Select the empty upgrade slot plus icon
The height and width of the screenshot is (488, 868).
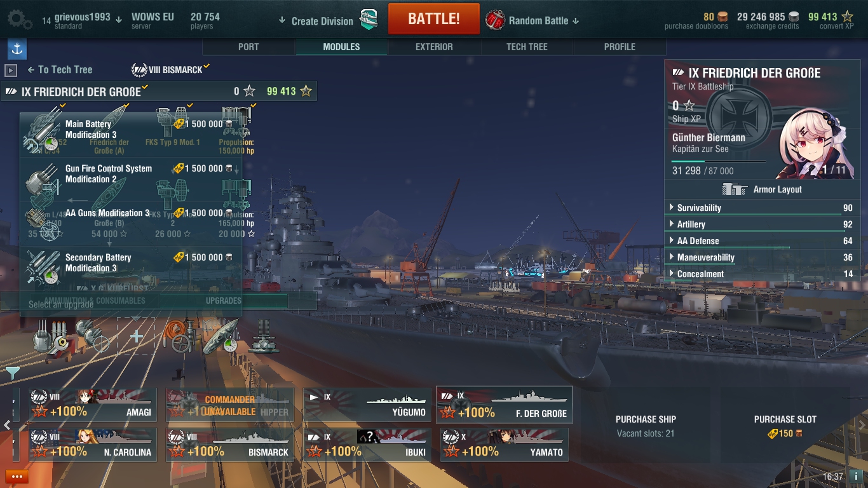point(136,336)
